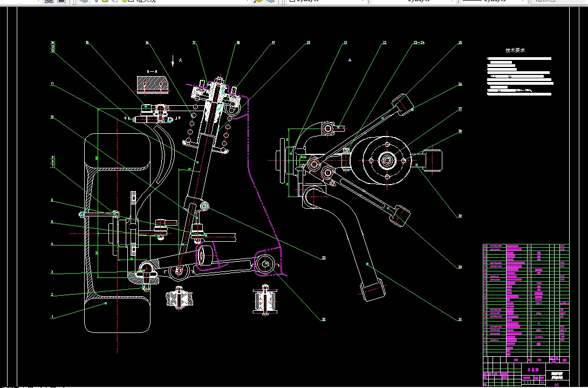588x388 pixels.
Task: Click the B—B section label
Action: click(x=152, y=71)
